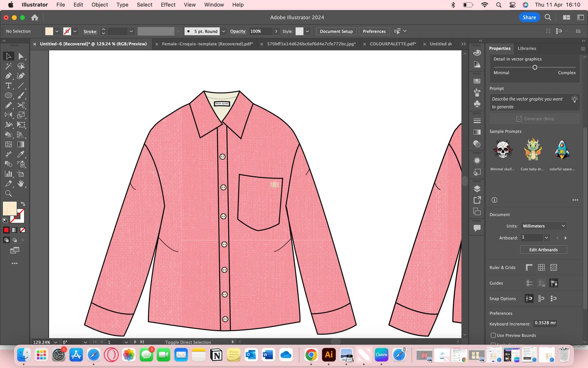The height and width of the screenshot is (368, 588).
Task: Open the Layers panel icon
Action: 477,189
